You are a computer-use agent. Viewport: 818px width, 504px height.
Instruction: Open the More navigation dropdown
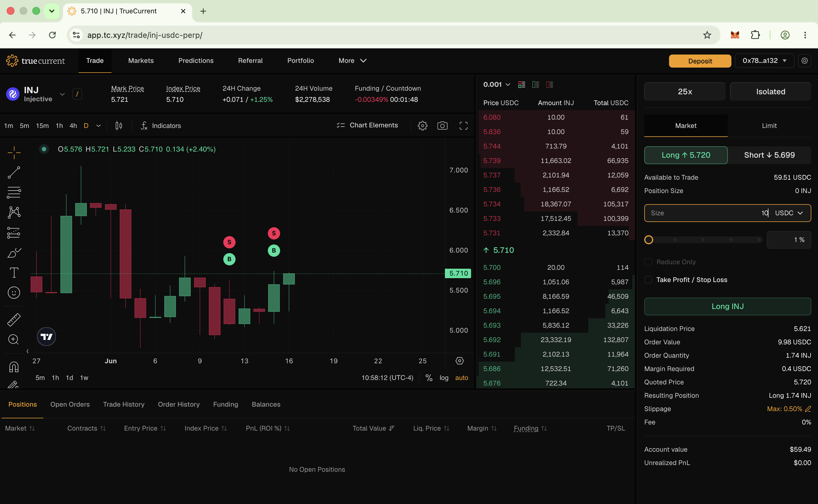click(353, 61)
